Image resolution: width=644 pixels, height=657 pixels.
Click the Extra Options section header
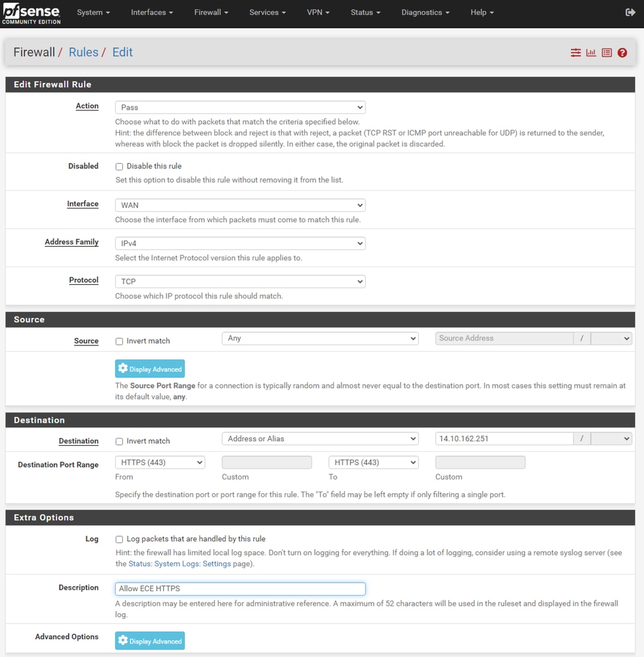(320, 518)
